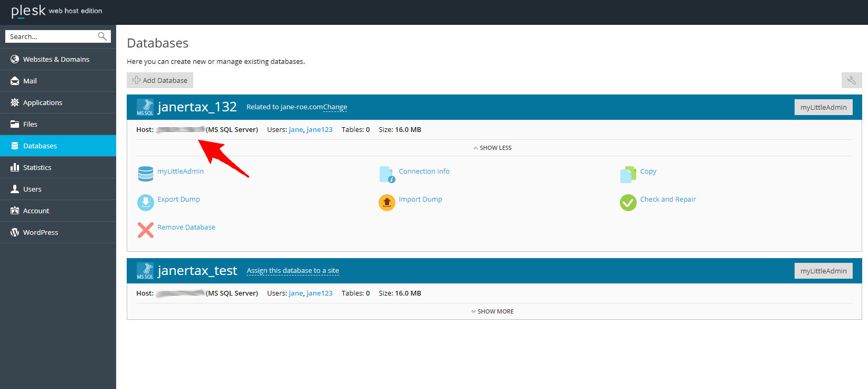
Task: Open the wrench settings icon at top right
Action: 851,80
